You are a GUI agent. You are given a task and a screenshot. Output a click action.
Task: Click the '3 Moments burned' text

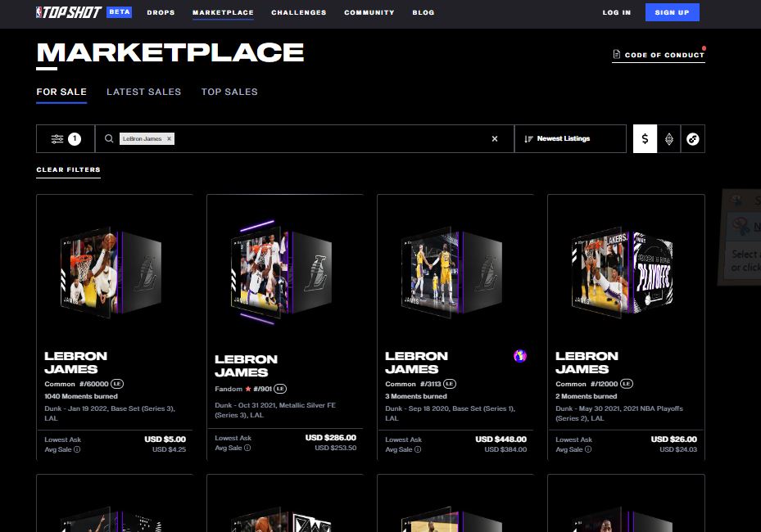click(x=416, y=396)
